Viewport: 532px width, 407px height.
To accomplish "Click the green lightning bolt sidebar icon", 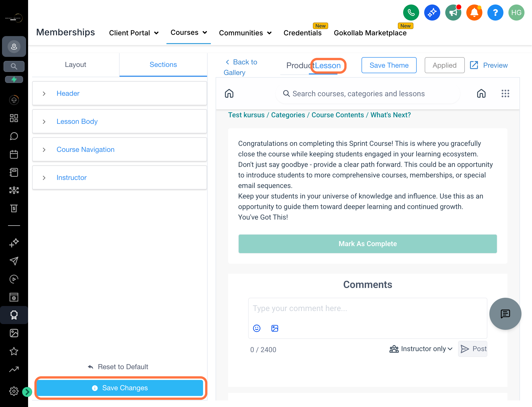I will (x=14, y=79).
